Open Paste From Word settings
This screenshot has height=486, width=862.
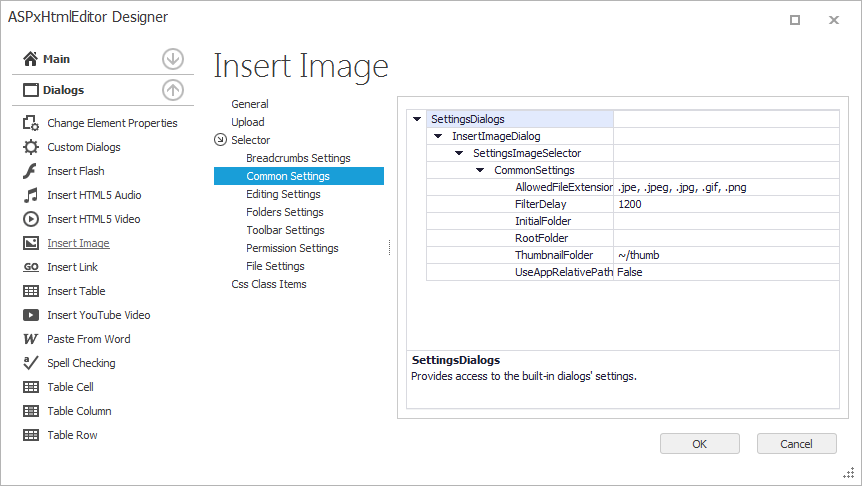(x=89, y=339)
